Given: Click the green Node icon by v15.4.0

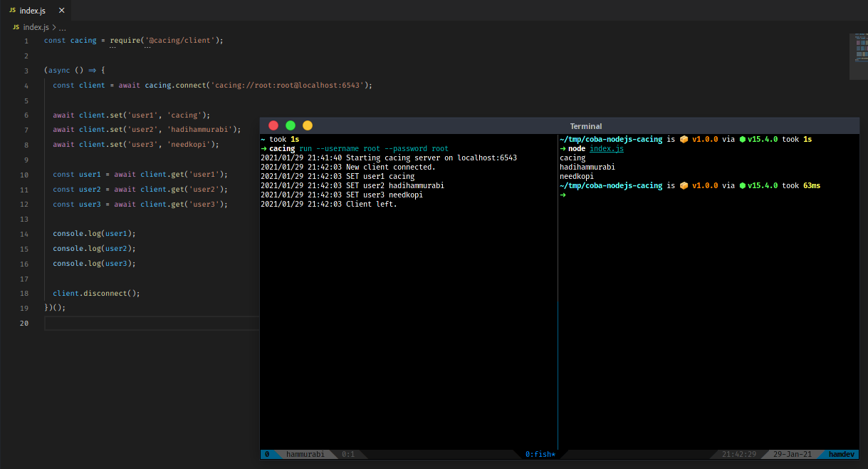Looking at the screenshot, I should tap(742, 139).
